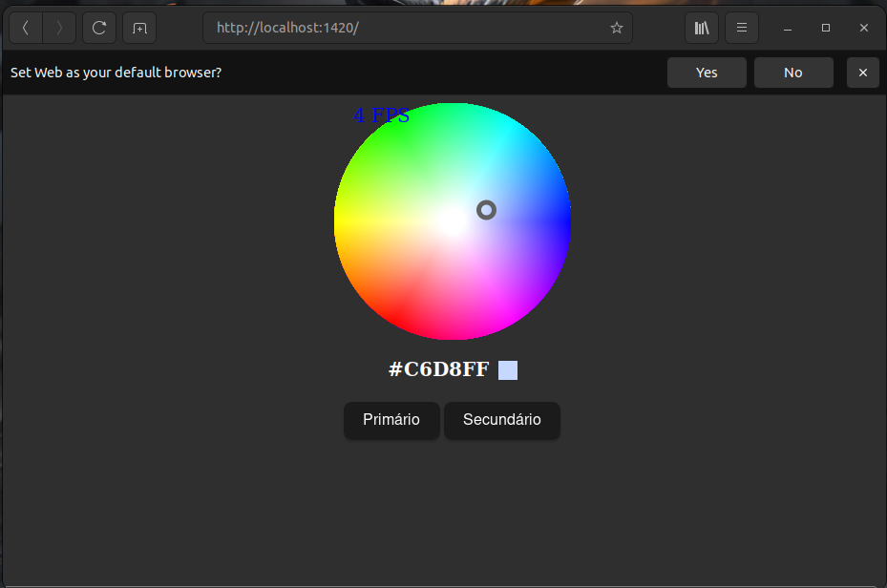The width and height of the screenshot is (887, 588).
Task: Click Yes to set default browser
Action: point(707,73)
